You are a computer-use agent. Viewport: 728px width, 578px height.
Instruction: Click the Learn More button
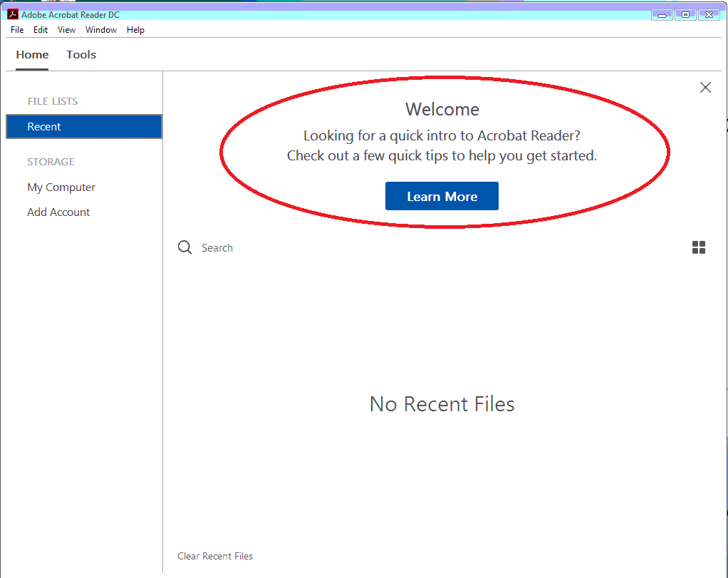coord(442,196)
